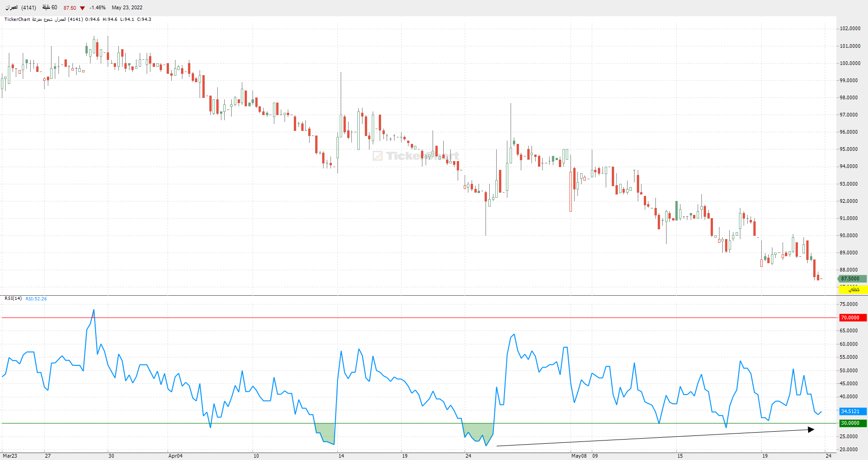Click the green 30.0000 oversold level tag

click(852, 423)
